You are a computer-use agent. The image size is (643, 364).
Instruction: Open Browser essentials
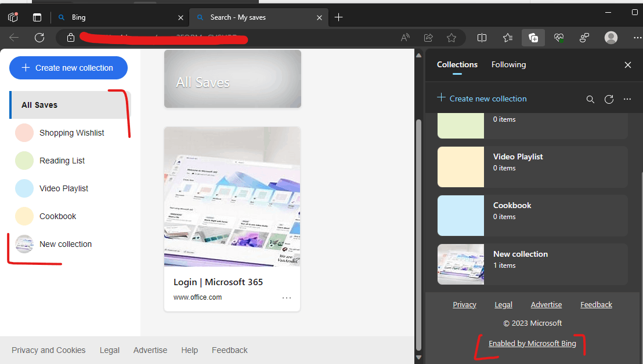tap(558, 37)
